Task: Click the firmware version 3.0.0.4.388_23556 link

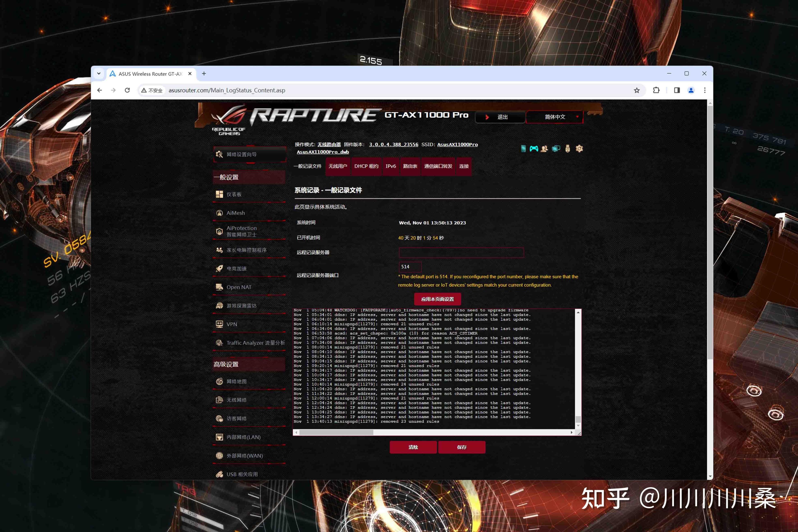Action: (x=394, y=145)
